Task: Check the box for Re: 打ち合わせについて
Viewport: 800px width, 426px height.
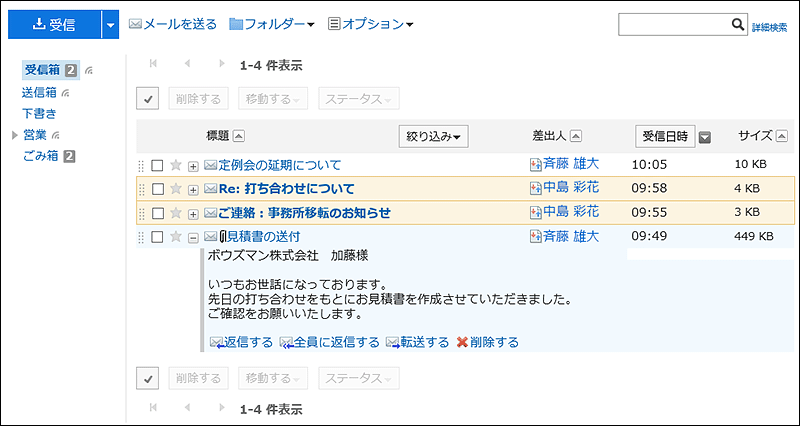Action: pos(158,189)
